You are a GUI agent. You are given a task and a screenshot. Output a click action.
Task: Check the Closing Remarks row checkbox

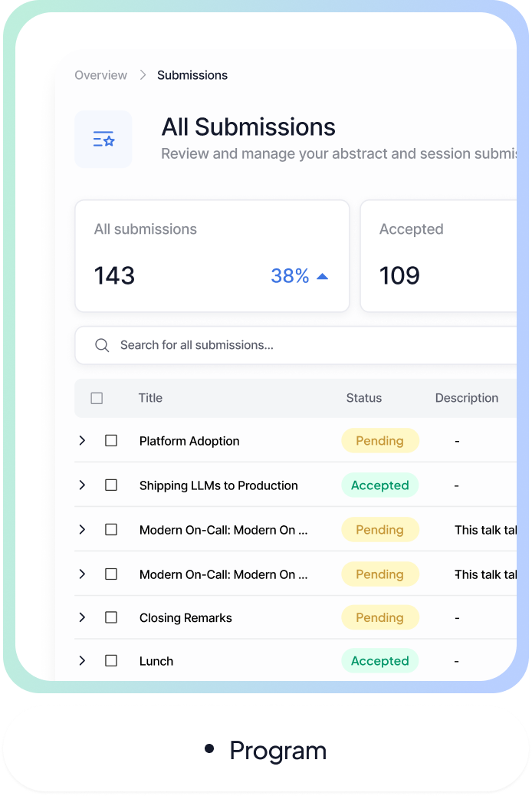point(111,617)
